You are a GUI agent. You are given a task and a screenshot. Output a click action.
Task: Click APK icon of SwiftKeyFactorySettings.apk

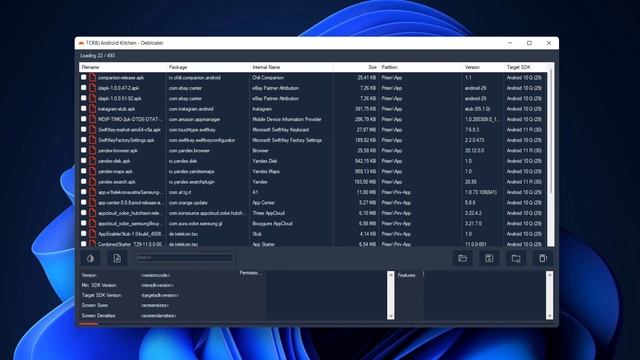93,140
